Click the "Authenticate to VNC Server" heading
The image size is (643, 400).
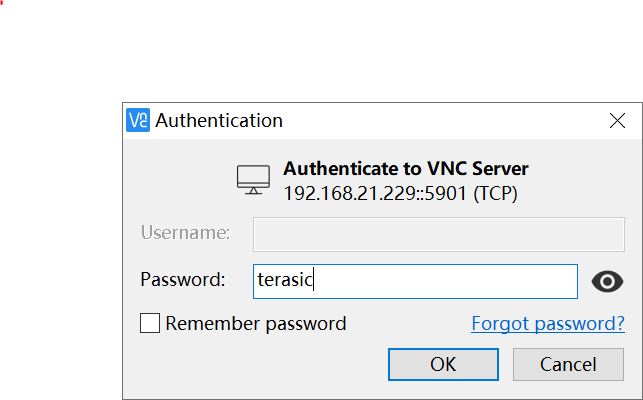click(x=406, y=168)
